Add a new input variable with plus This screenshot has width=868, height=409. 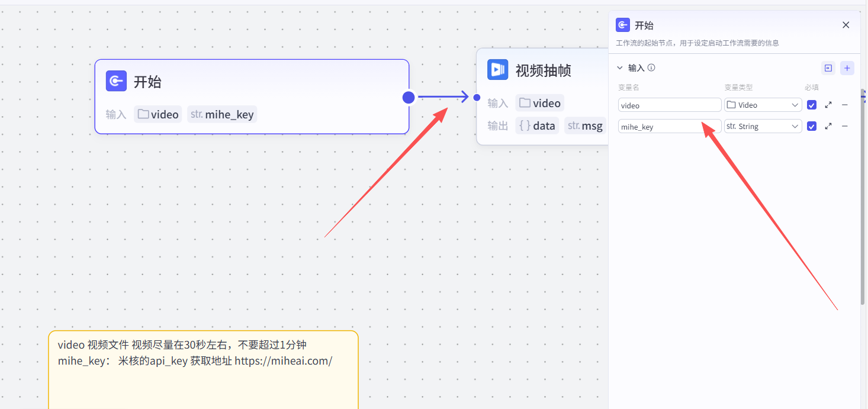tap(847, 68)
